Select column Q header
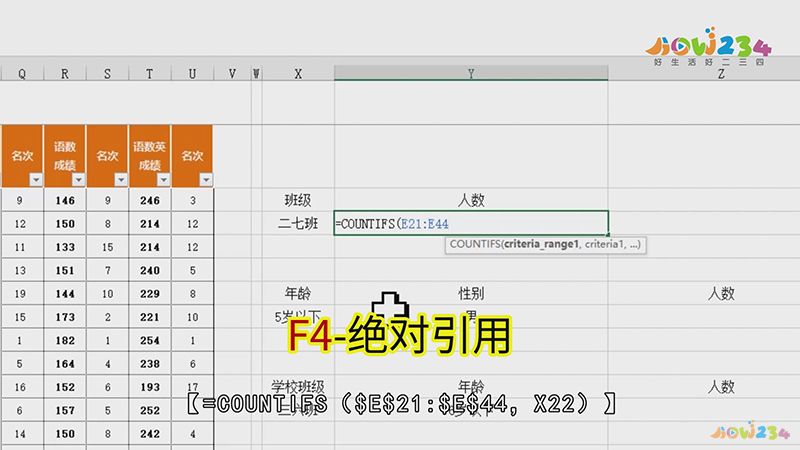The width and height of the screenshot is (800, 450). [x=22, y=74]
